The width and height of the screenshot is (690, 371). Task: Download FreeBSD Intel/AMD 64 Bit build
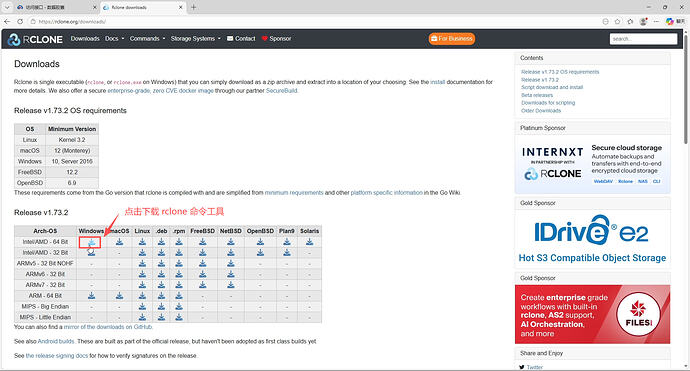pos(202,242)
